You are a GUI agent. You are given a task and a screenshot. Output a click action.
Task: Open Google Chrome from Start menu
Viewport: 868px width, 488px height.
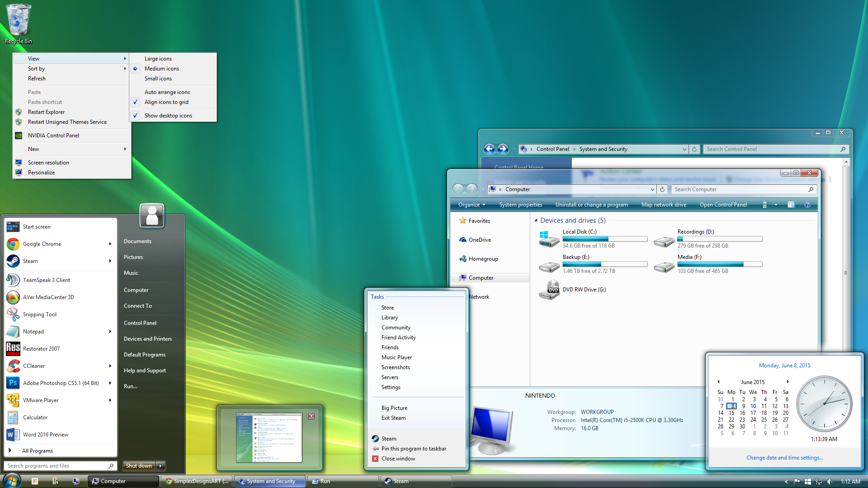tap(42, 244)
